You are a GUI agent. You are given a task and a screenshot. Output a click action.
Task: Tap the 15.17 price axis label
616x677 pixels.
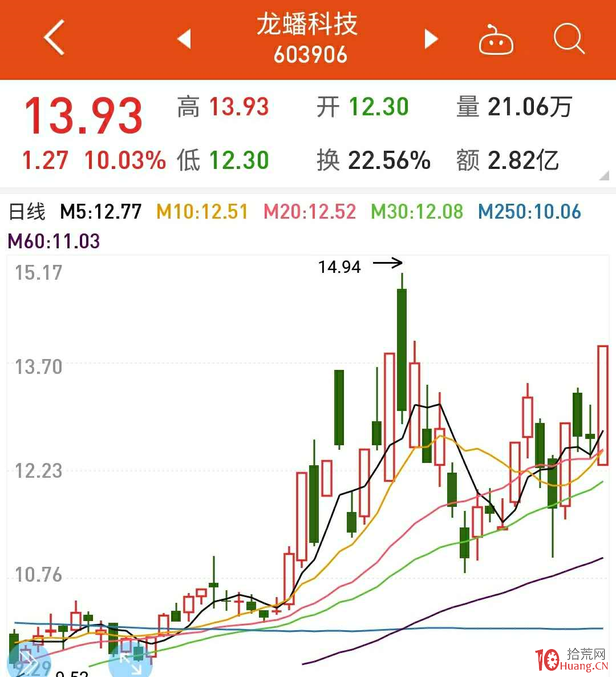click(38, 273)
